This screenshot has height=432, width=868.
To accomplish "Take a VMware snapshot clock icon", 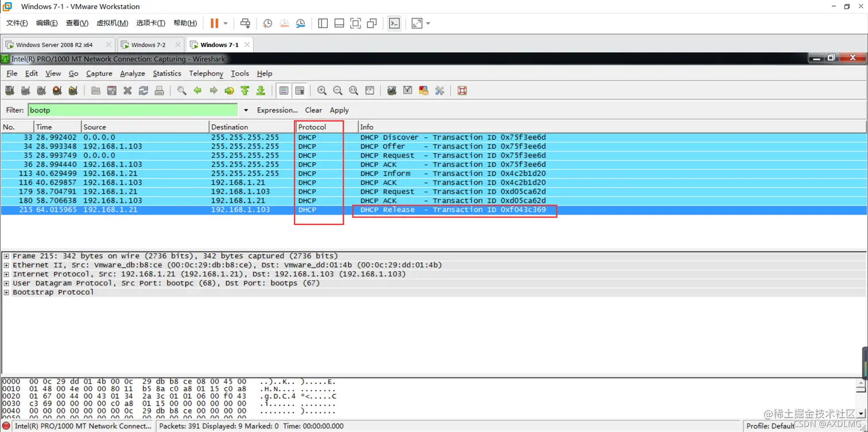I will (268, 23).
